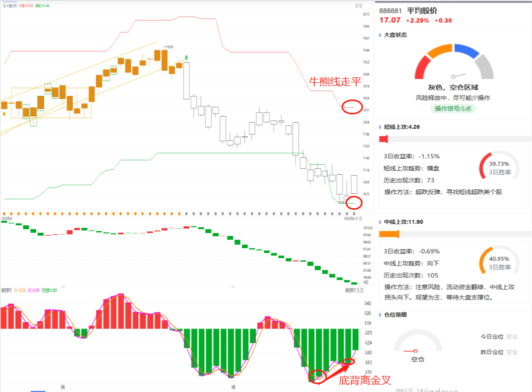Open help icon beside 流动资金 panel label
The image size is (532, 392).
(360, 219)
